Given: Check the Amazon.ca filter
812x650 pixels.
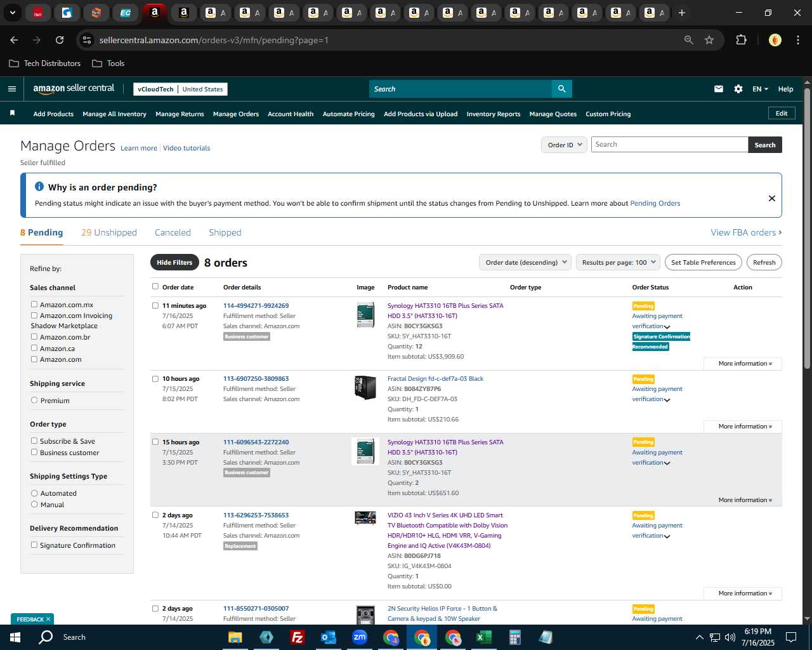Looking at the screenshot, I should (34, 348).
